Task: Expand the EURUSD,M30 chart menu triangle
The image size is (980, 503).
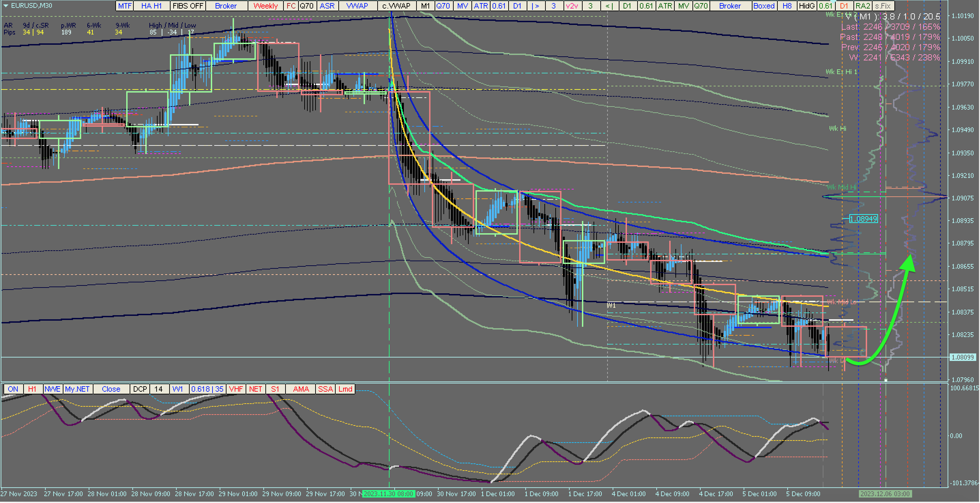Action: click(x=5, y=5)
